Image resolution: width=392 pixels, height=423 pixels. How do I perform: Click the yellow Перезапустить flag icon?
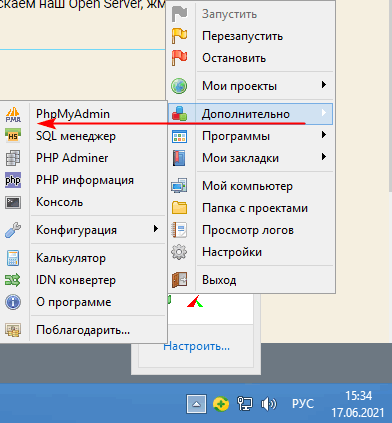click(x=179, y=36)
